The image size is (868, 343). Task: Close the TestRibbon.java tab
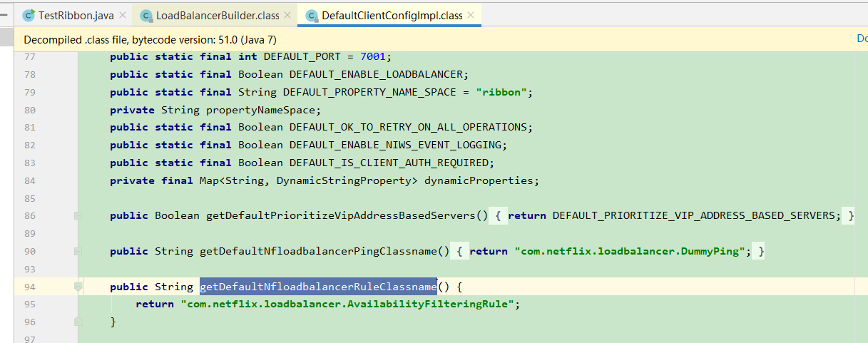coord(121,15)
